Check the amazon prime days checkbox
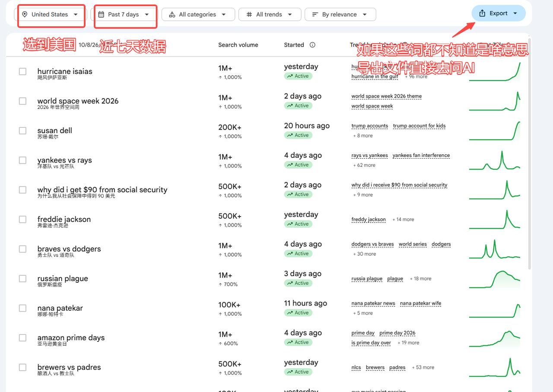Screen dimensions: 553x392 [x=23, y=338]
